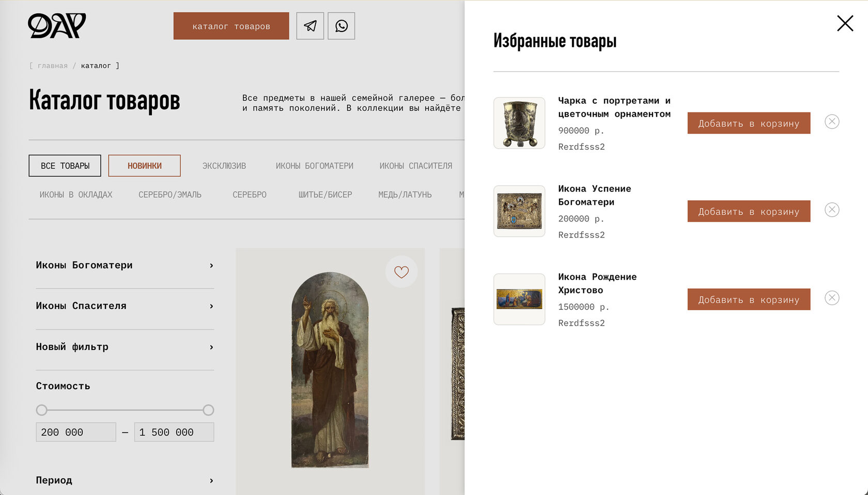Screen dimensions: 868x495
Task: Remove Икона Рождение Христово from favorites
Action: pos(832,298)
